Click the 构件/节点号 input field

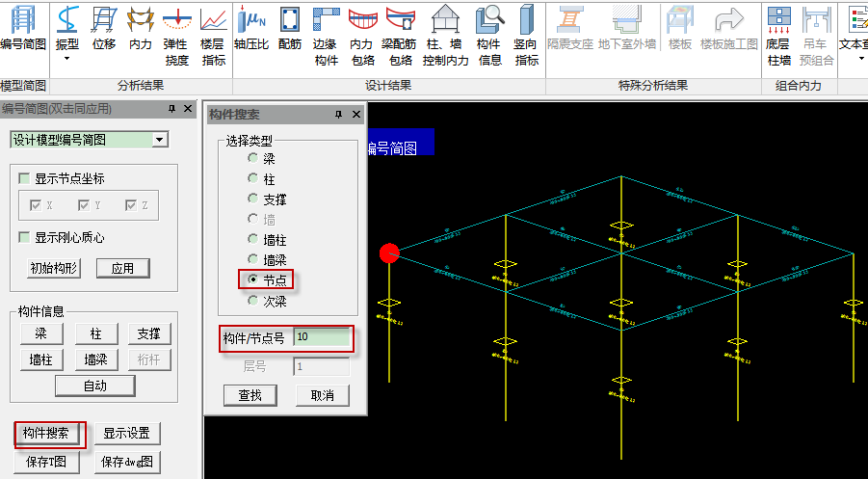coord(321,337)
